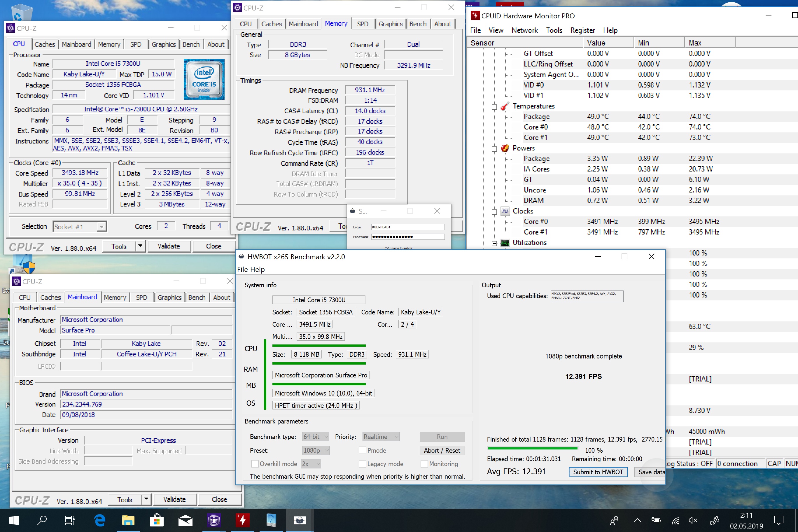Collapse the Powers tree node
This screenshot has height=532, width=798.
(494, 149)
